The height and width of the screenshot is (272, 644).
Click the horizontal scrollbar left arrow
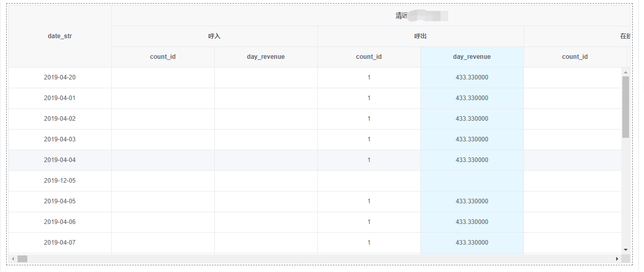(13, 258)
